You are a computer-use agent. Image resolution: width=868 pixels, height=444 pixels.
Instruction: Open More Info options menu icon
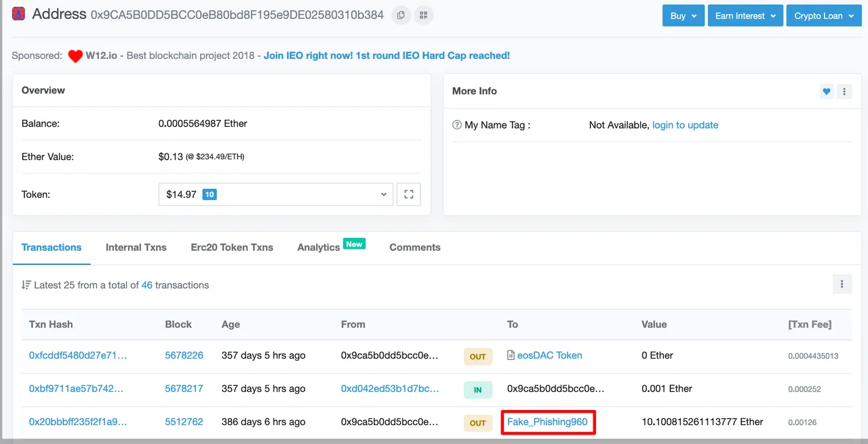[x=844, y=92]
